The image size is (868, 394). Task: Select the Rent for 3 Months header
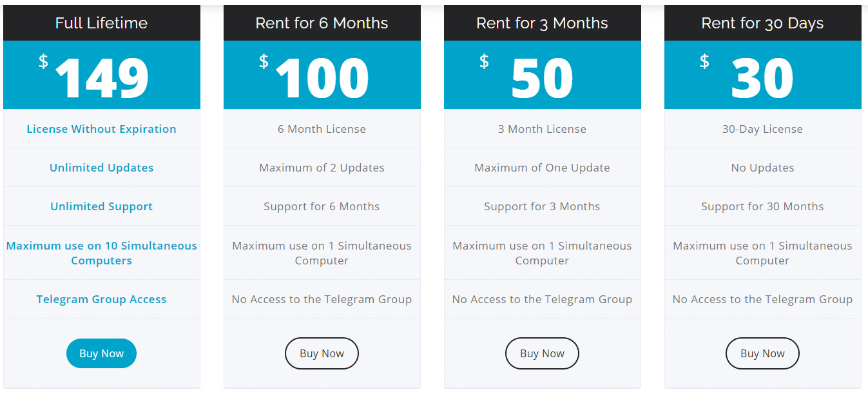point(542,23)
